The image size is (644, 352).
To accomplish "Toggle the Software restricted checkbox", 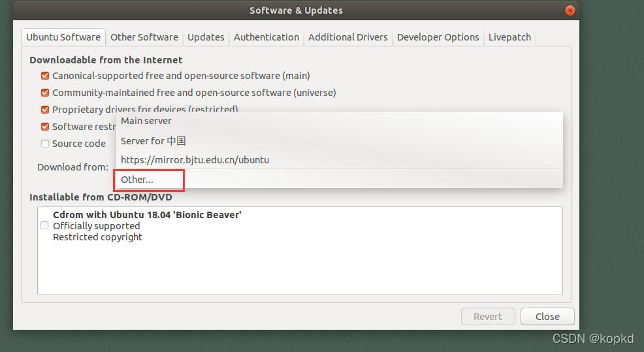I will (45, 127).
